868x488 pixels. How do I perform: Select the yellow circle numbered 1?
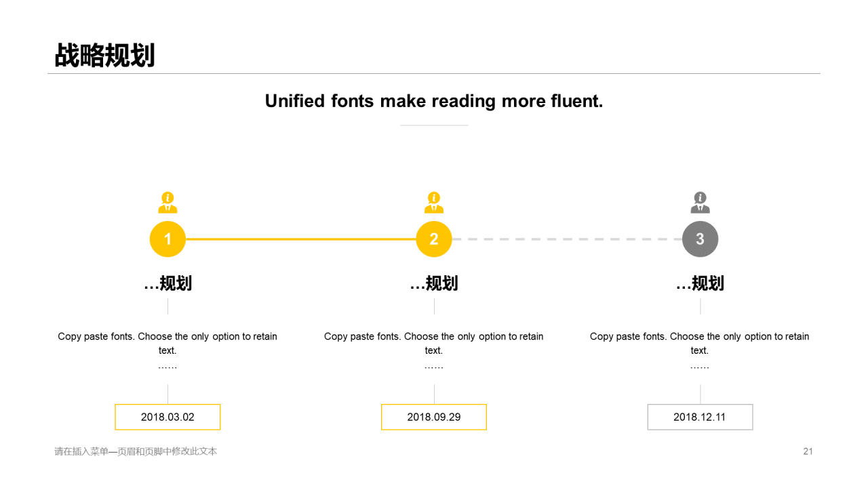coord(167,239)
